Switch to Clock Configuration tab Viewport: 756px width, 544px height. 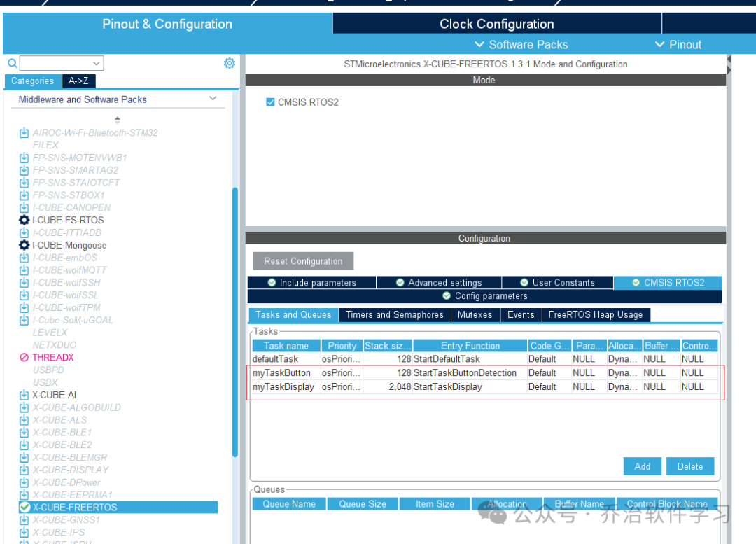[x=496, y=24]
